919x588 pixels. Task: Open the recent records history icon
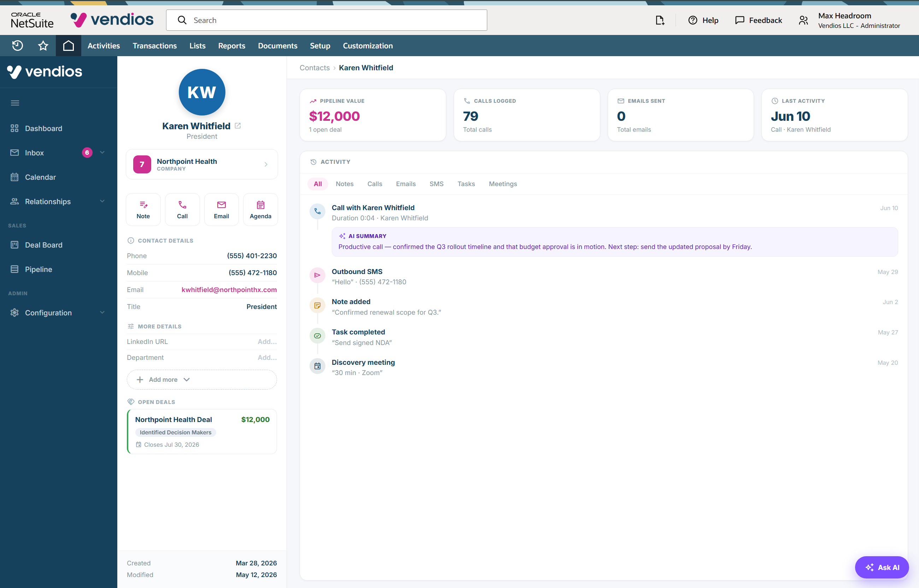click(x=18, y=46)
